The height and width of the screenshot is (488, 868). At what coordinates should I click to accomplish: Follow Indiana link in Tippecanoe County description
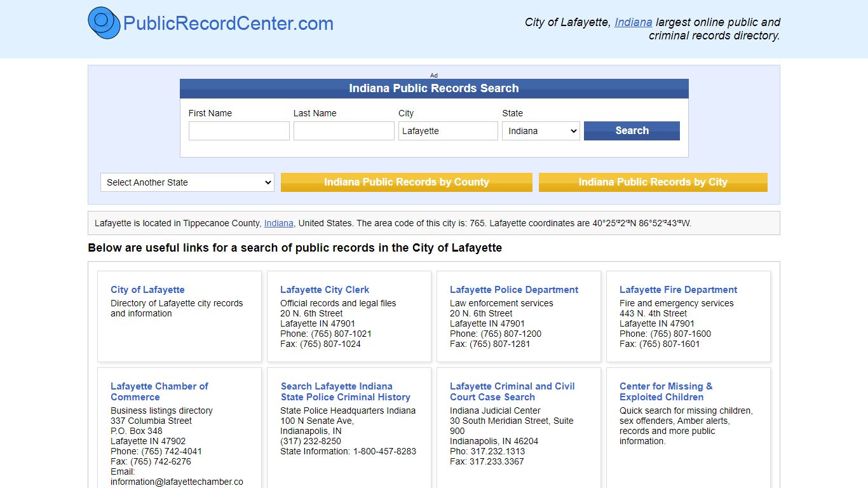279,223
